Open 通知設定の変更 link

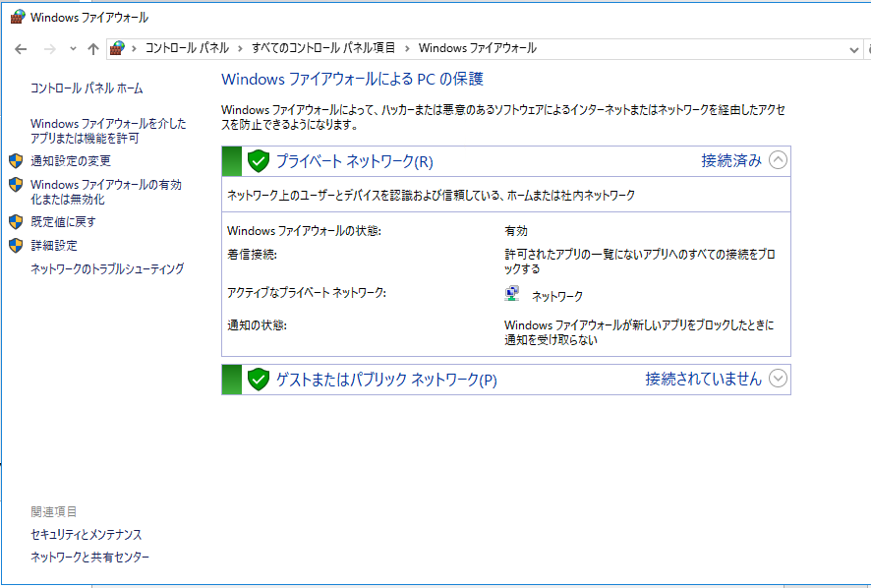coord(71,161)
